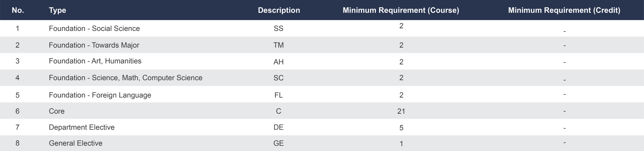This screenshot has width=644, height=151.
Task: Select the "Foundation - Social Science" row
Action: click(x=94, y=28)
